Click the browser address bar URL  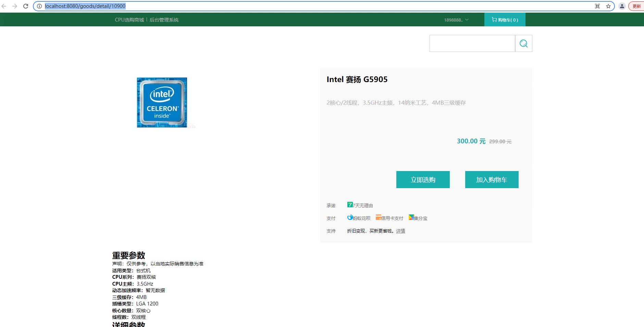click(x=85, y=6)
